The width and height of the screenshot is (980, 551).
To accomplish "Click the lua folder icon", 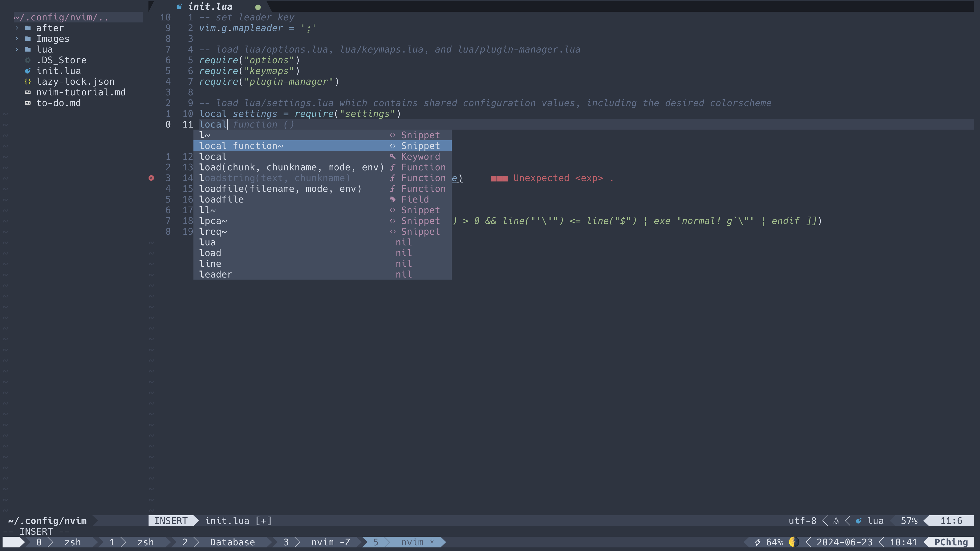I will click(28, 49).
